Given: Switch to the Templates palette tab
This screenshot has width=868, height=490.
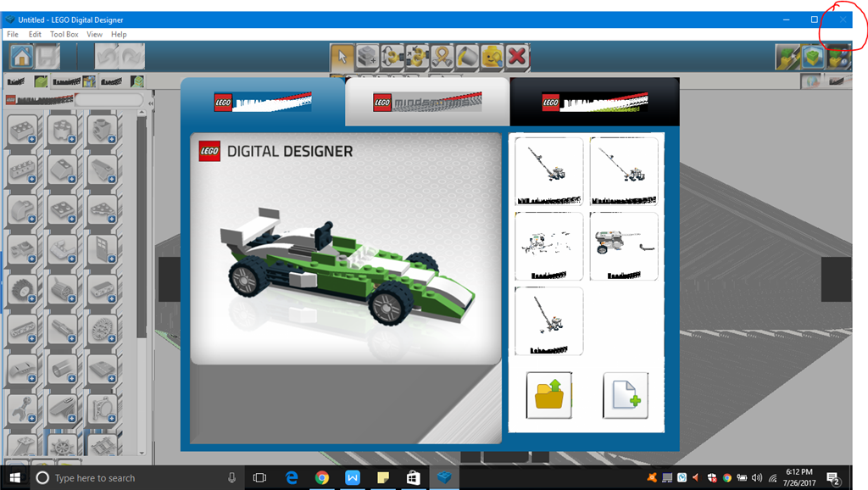Looking at the screenshot, I should point(75,82).
